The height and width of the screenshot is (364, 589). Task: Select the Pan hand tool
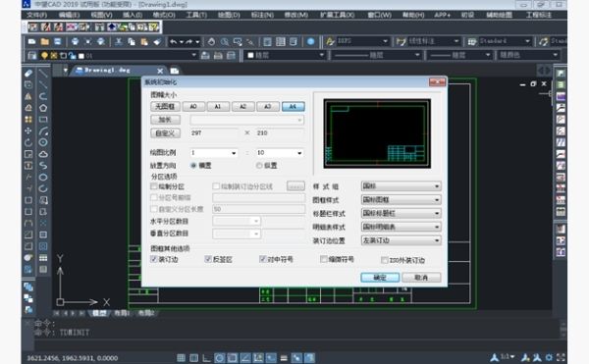211,41
